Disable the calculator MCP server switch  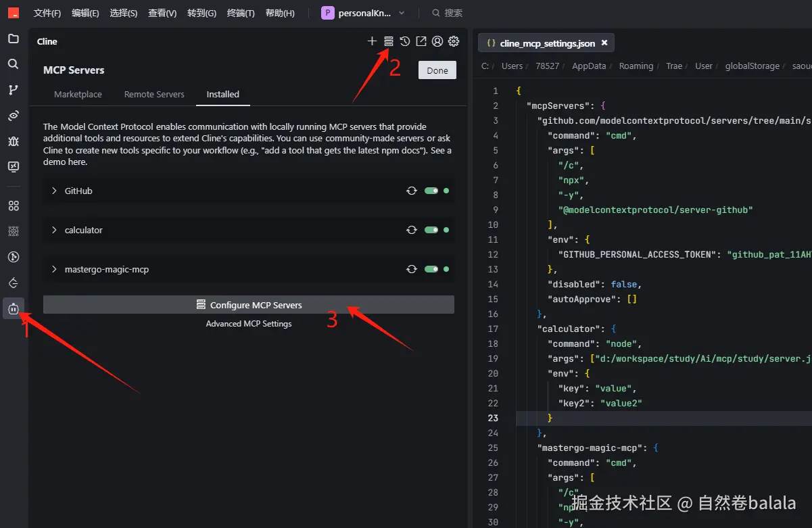coord(431,231)
